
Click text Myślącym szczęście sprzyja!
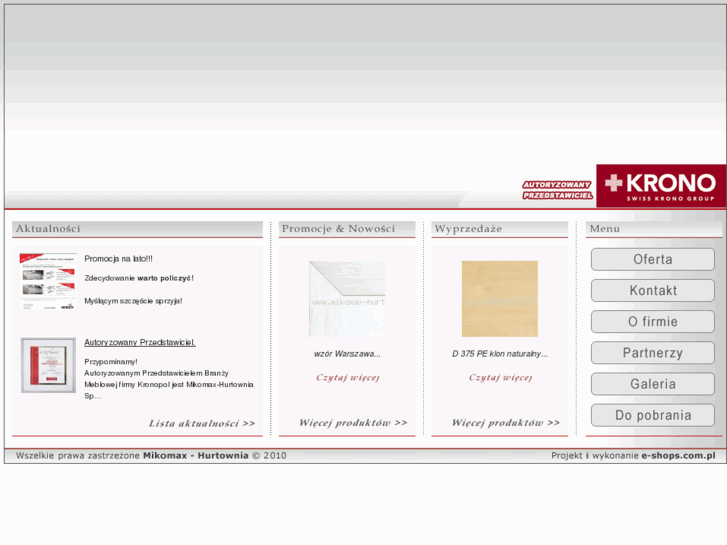click(134, 301)
